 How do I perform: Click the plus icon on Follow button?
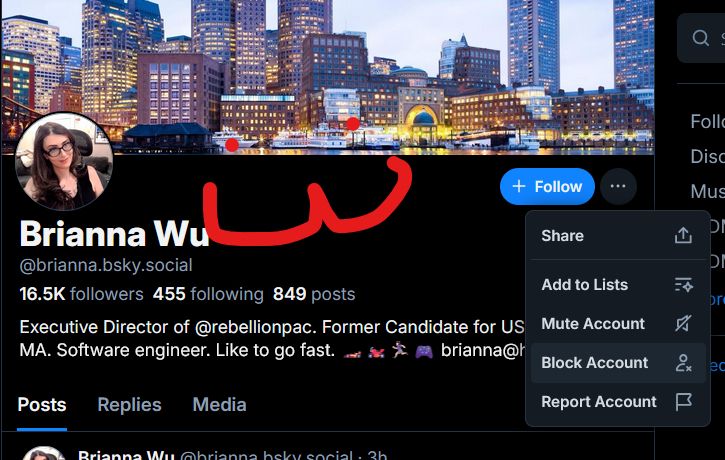[x=519, y=186]
